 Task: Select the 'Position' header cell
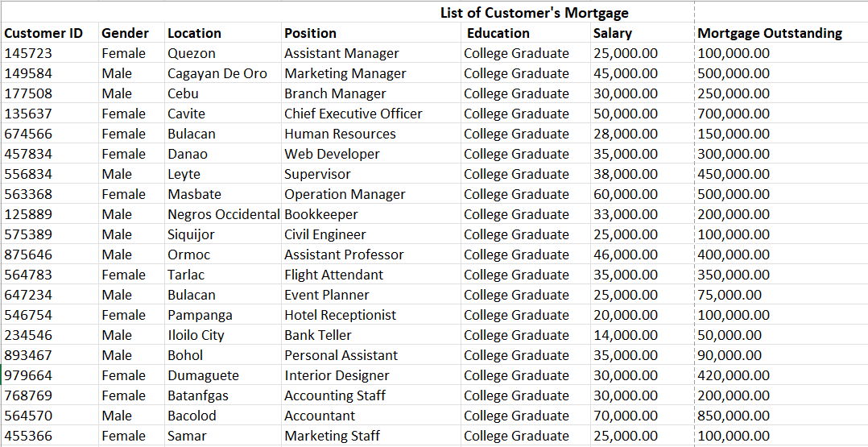(x=310, y=33)
